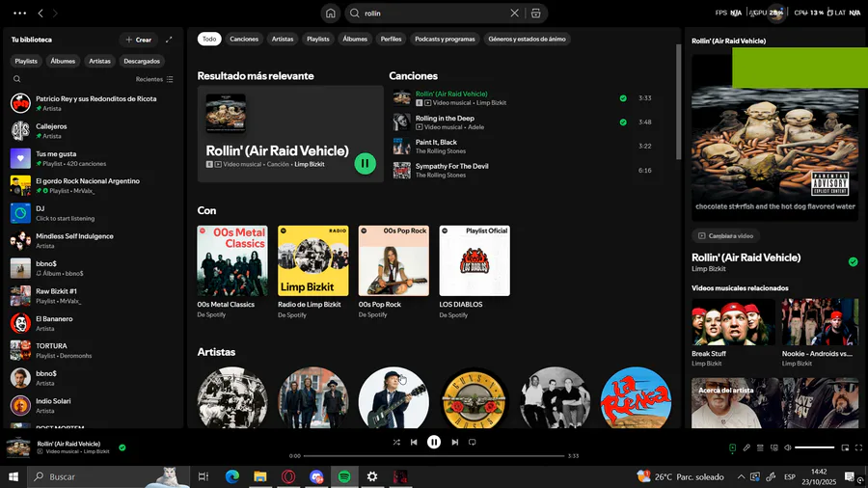Open Tus me gusta playlist in library
The image size is (868, 488).
(x=93, y=158)
